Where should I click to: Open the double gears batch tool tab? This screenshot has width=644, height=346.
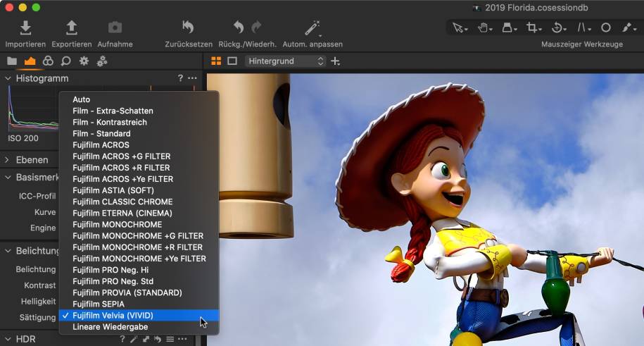click(102, 61)
